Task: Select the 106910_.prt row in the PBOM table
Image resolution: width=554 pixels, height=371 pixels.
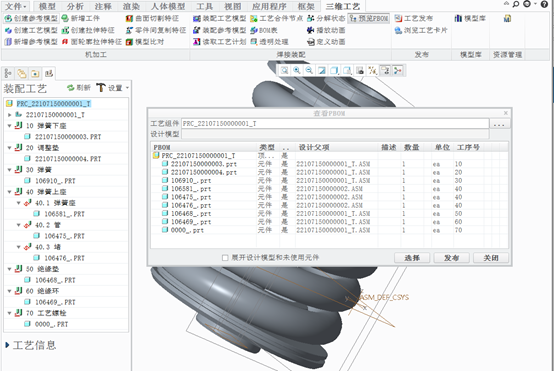Action: [329, 181]
